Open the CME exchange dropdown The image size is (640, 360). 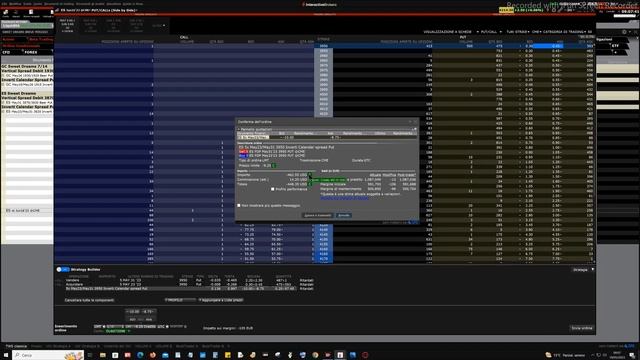coord(536,32)
